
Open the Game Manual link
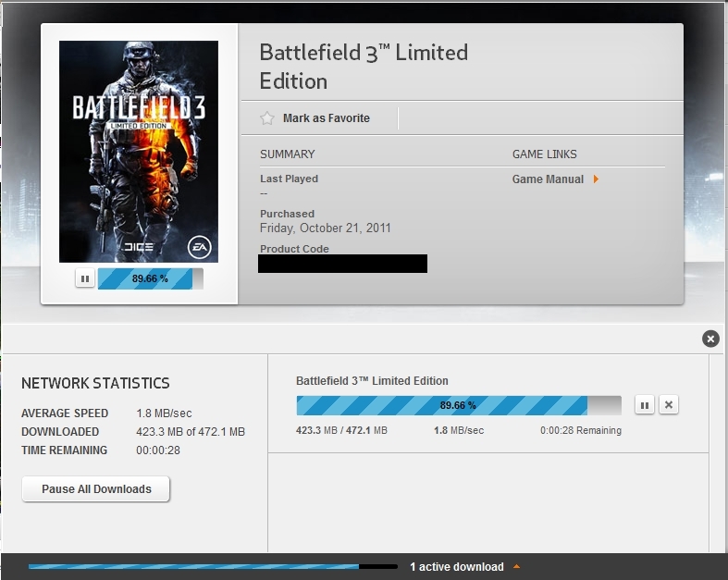point(548,179)
